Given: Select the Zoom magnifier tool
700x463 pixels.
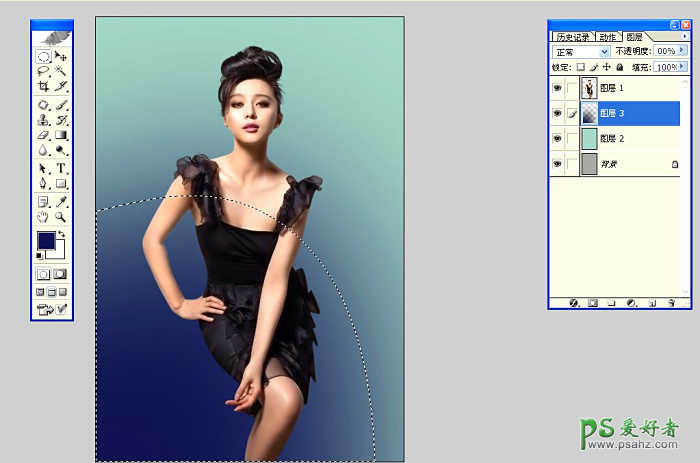Looking at the screenshot, I should click(x=61, y=215).
